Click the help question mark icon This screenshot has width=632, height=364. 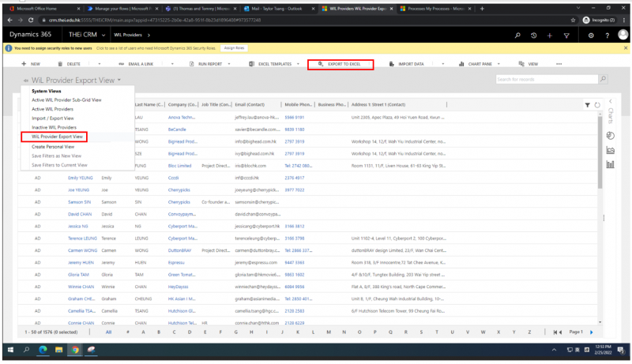pyautogui.click(x=607, y=36)
